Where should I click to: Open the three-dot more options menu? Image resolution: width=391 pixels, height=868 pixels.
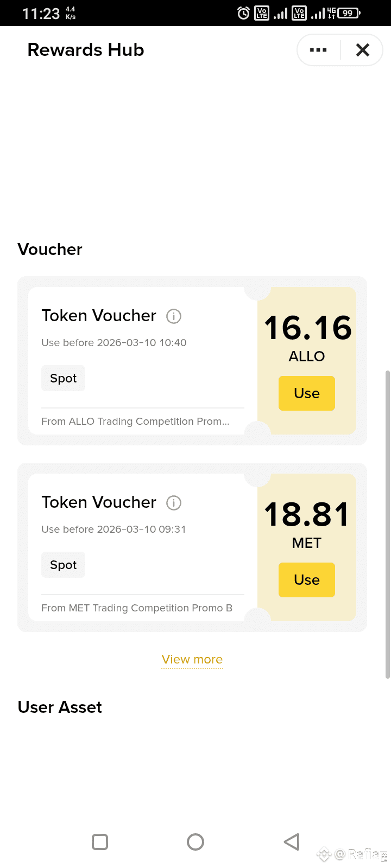pos(318,50)
